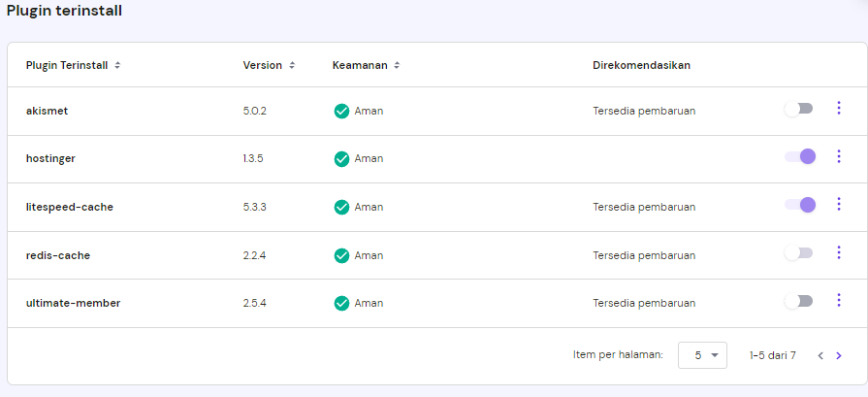Turn on the redis-cache plugin toggle
The height and width of the screenshot is (397, 868).
coord(798,253)
